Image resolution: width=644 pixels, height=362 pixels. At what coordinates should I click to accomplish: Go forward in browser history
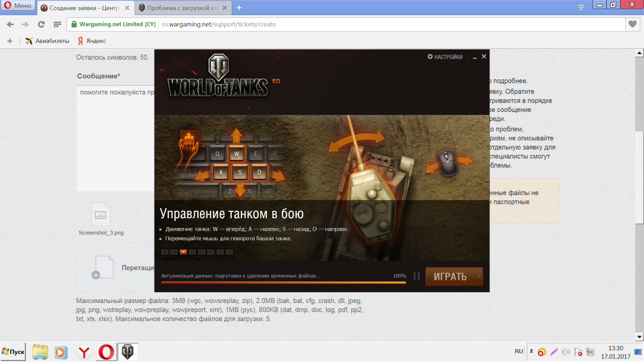25,24
